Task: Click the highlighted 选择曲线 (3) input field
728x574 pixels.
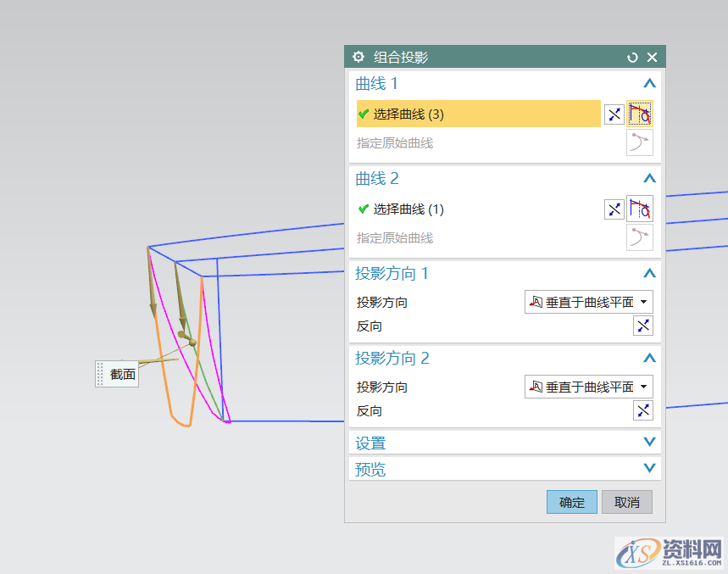Action: [478, 113]
